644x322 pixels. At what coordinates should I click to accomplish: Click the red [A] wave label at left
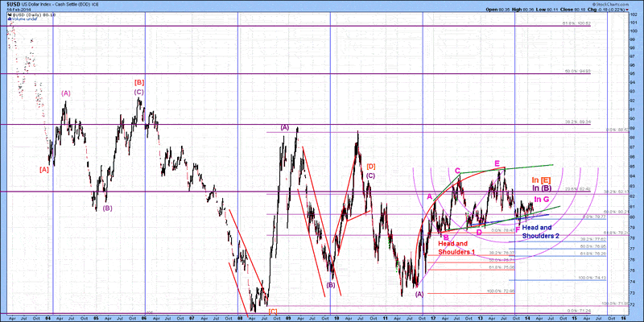pos(43,169)
